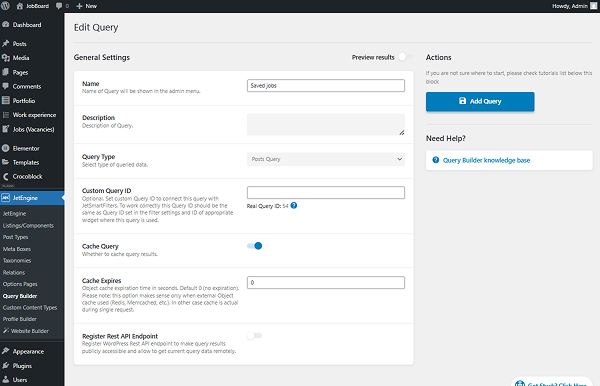The height and width of the screenshot is (386, 600).
Task: Click the Crocoblock icon in sidebar
Action: [x=6, y=176]
